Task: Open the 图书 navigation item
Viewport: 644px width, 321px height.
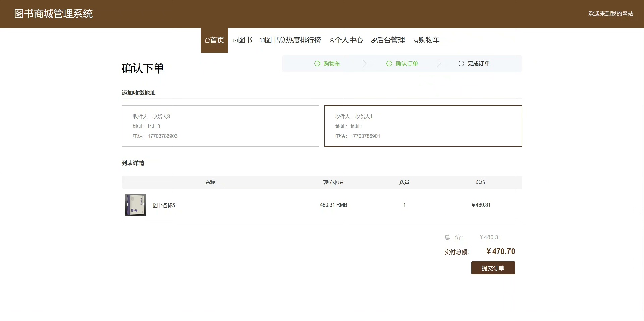Action: pyautogui.click(x=242, y=40)
